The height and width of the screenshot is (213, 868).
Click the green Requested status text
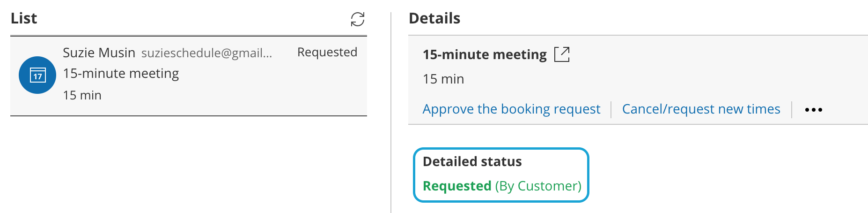[x=457, y=186]
